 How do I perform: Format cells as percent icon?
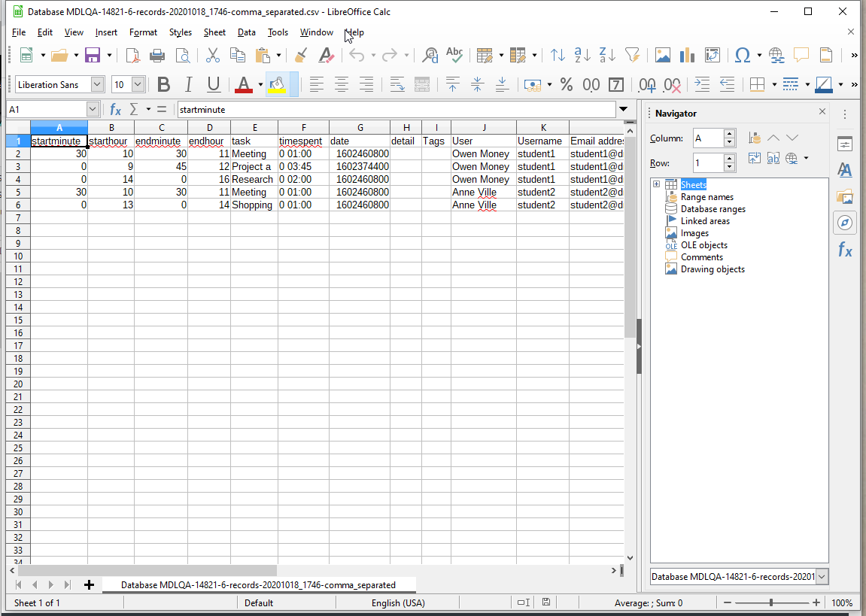click(566, 84)
